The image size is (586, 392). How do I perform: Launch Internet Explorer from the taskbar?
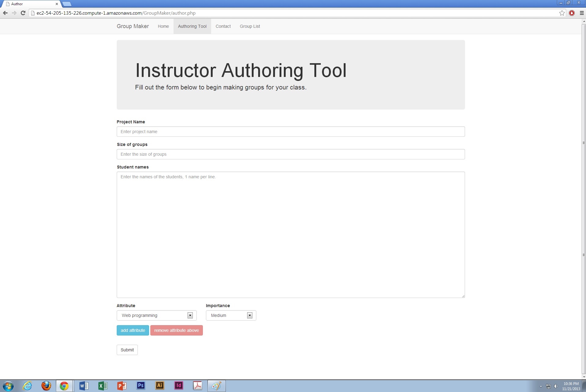[x=27, y=386]
